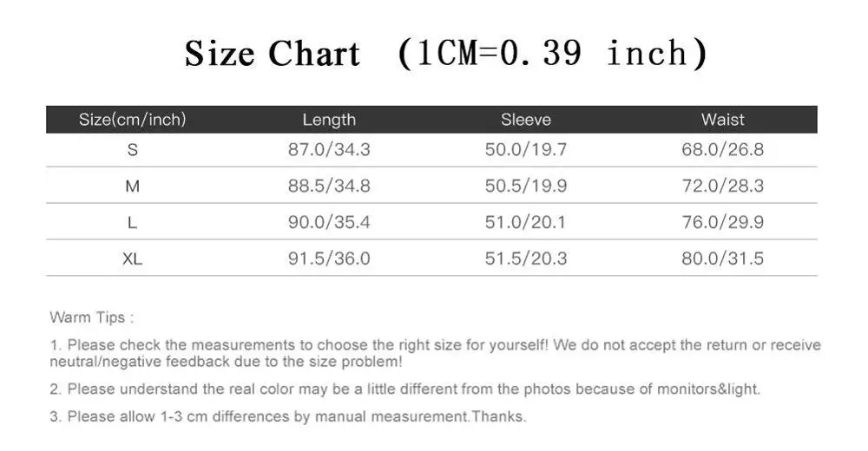Image resolution: width=868 pixels, height=451 pixels.
Task: Select the Size(cm/inch) column header
Action: (x=133, y=120)
